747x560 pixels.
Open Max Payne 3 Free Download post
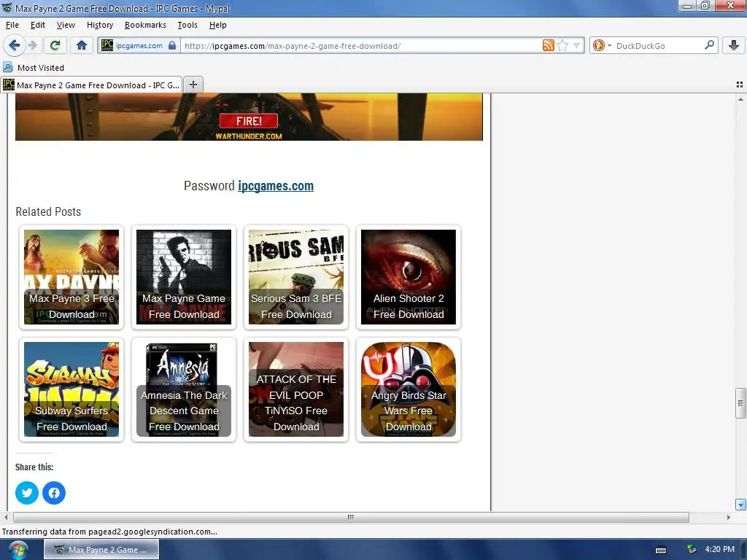(x=71, y=277)
